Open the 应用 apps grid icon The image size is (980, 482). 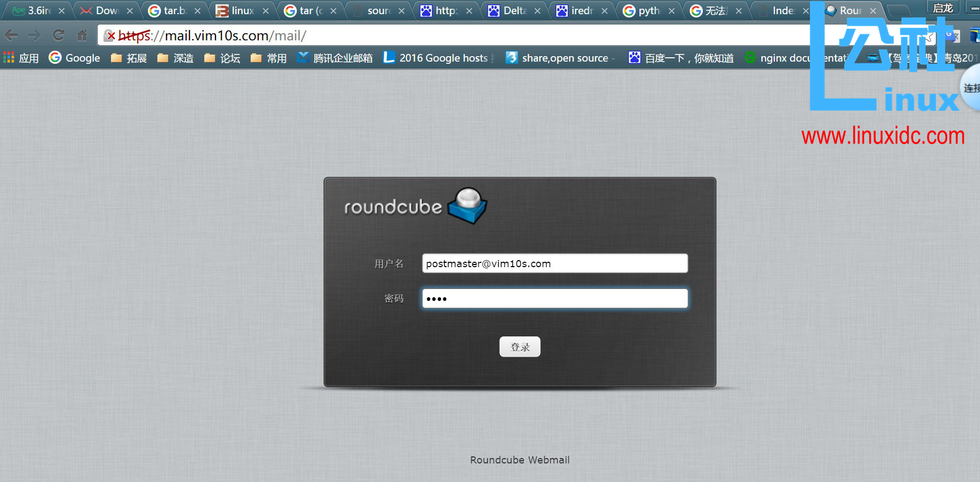coord(9,58)
